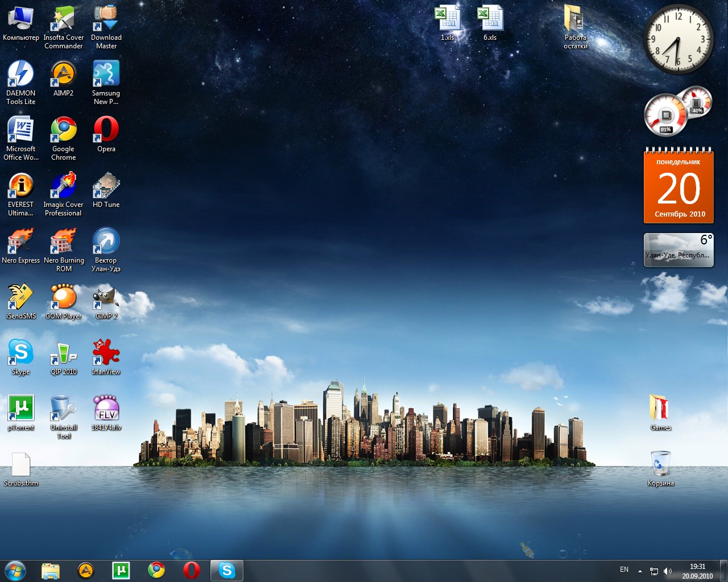Show hidden system tray icons

[x=640, y=571]
